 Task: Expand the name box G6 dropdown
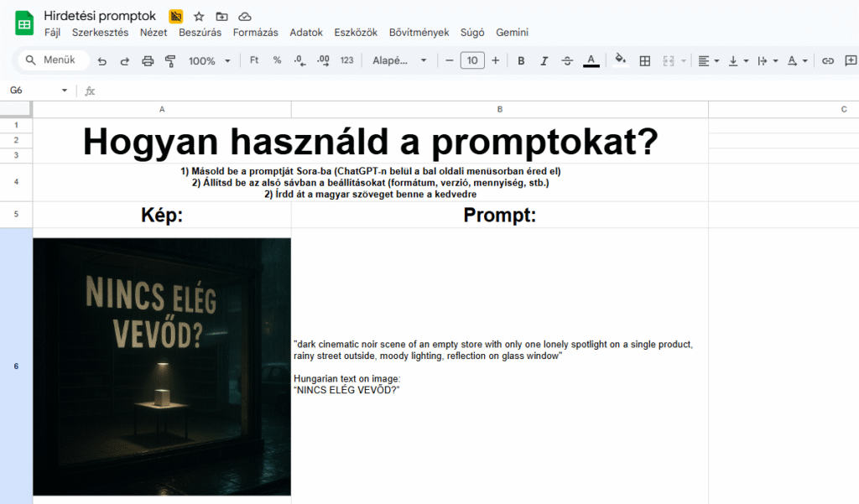(65, 91)
